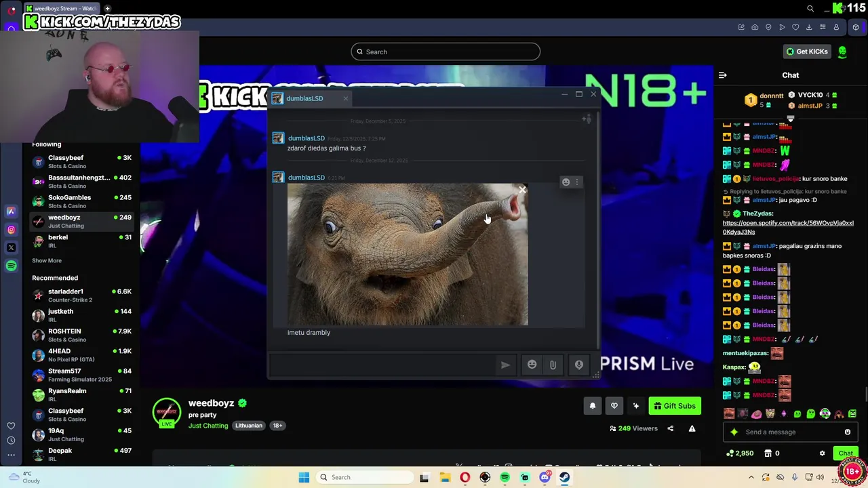Viewport: 868px width, 488px height.
Task: Open the extensions cube icon
Action: pyautogui.click(x=856, y=27)
